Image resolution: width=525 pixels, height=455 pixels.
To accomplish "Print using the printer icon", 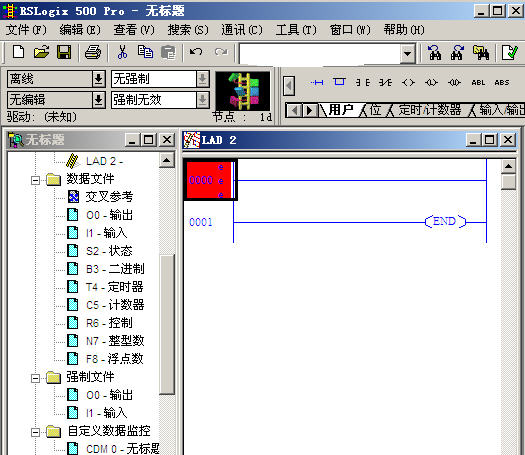I will tap(93, 52).
